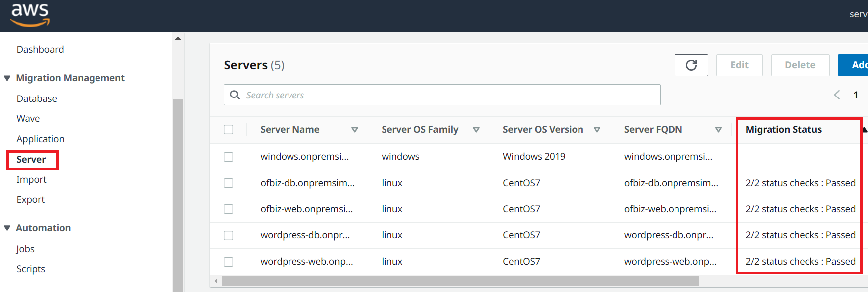Click the Migration Status column header
Image resolution: width=868 pixels, height=292 pixels.
click(783, 130)
